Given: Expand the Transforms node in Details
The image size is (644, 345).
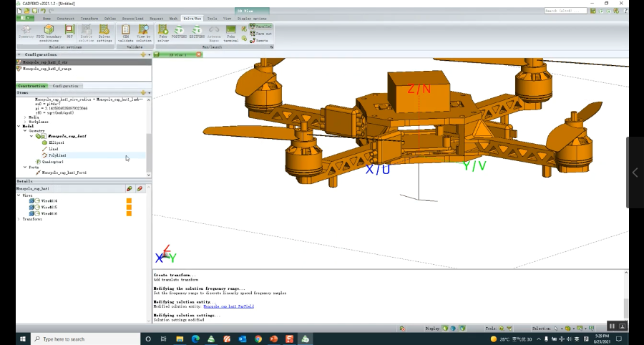Looking at the screenshot, I should (19, 219).
